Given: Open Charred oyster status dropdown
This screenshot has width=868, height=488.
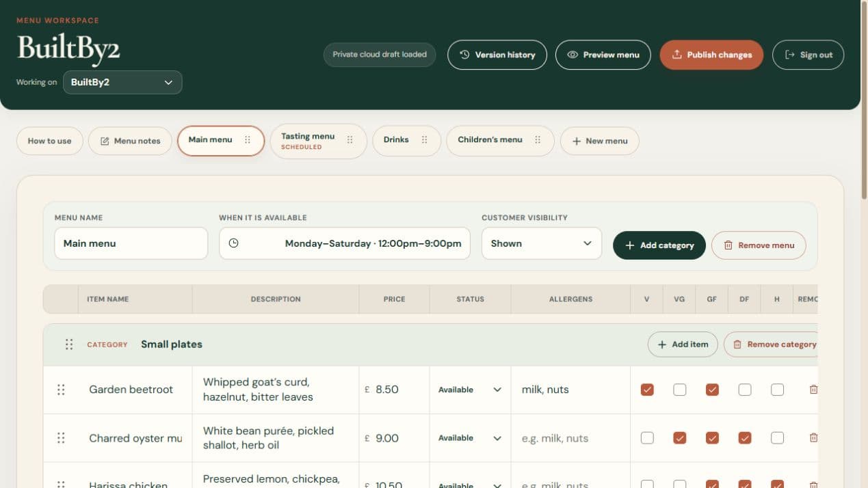Looking at the screenshot, I should (x=470, y=438).
